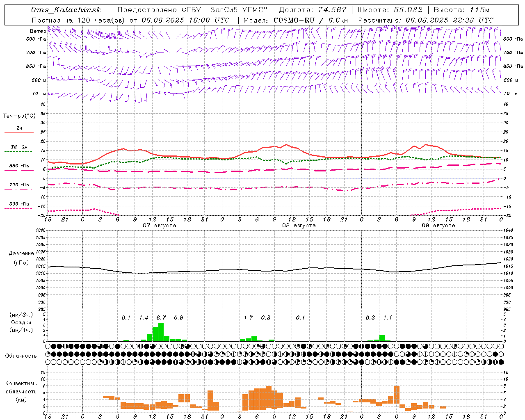Click the 0.9 precipitation total
This screenshot has height=420, width=525.
178,318
